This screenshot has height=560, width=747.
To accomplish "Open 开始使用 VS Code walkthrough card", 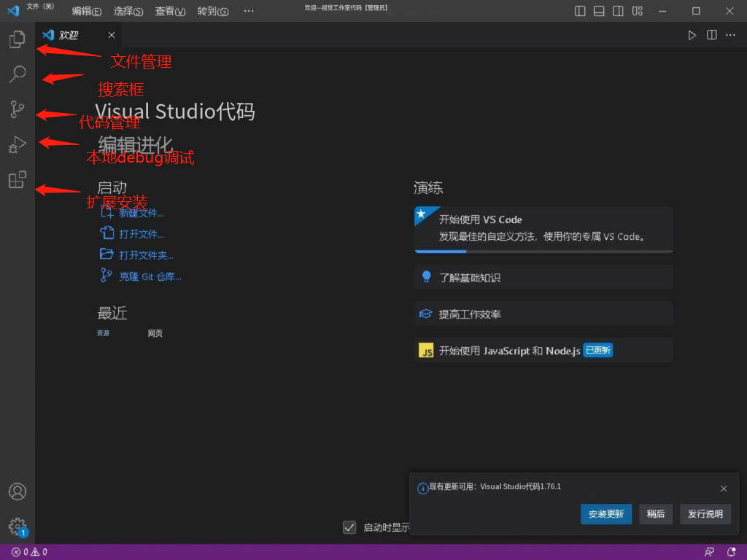I will click(543, 230).
